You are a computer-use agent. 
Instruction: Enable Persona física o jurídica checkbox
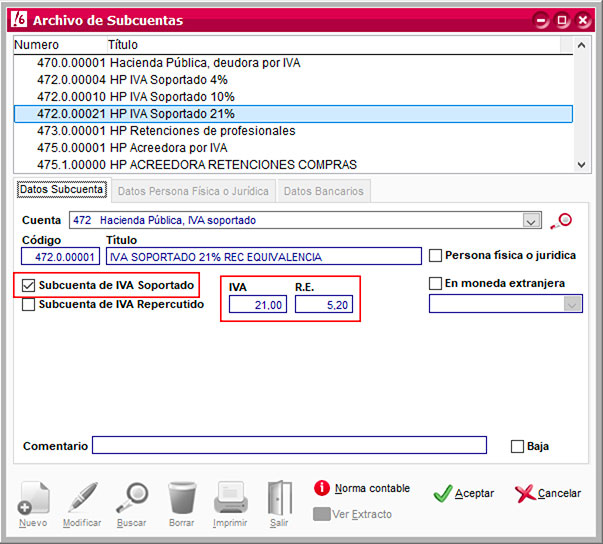point(435,255)
